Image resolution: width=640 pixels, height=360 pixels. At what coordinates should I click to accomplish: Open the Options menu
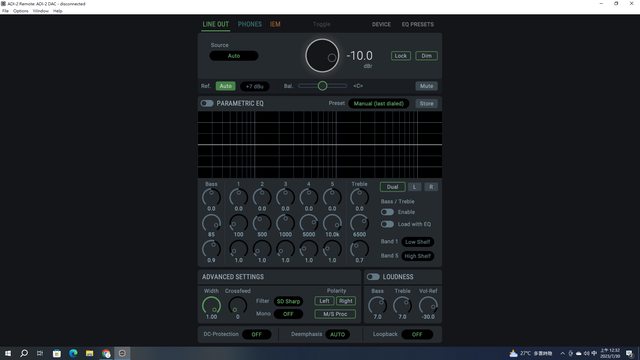pyautogui.click(x=20, y=11)
